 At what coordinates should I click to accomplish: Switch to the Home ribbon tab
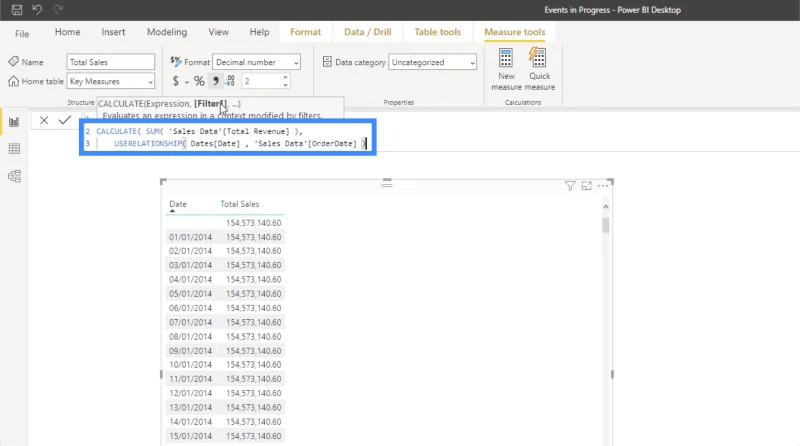point(67,32)
